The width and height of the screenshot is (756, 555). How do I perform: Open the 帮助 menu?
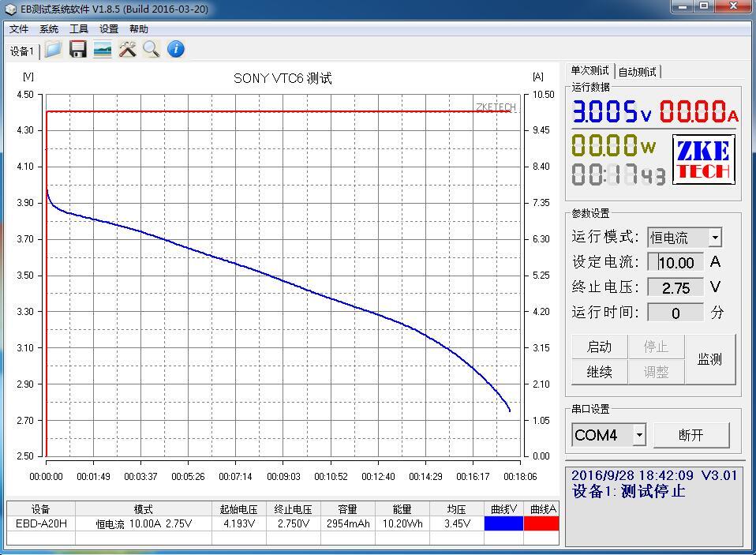click(138, 29)
